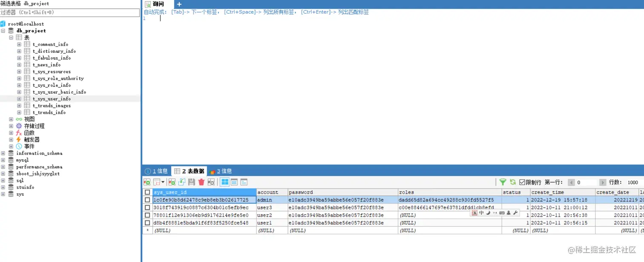
Task: Expand the t_sys_user_info table node
Action: click(x=19, y=99)
